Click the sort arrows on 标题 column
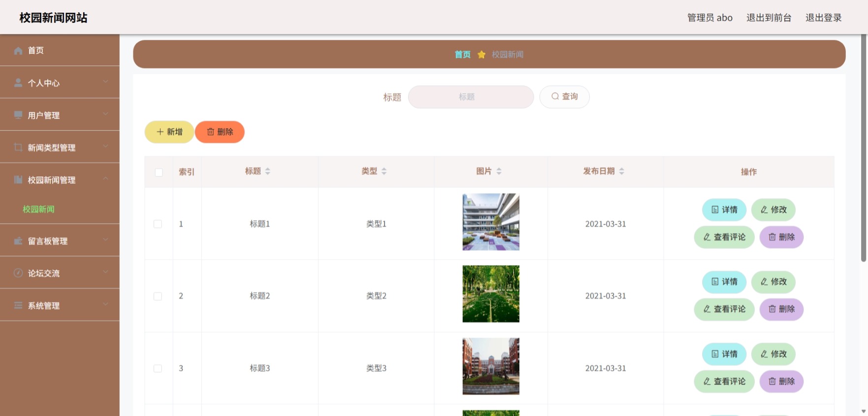 click(268, 171)
